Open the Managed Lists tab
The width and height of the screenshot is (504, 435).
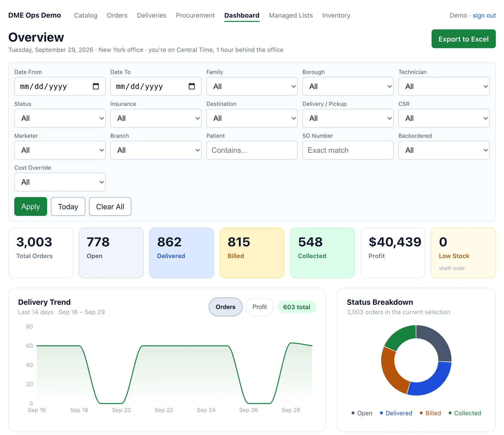pyautogui.click(x=291, y=15)
